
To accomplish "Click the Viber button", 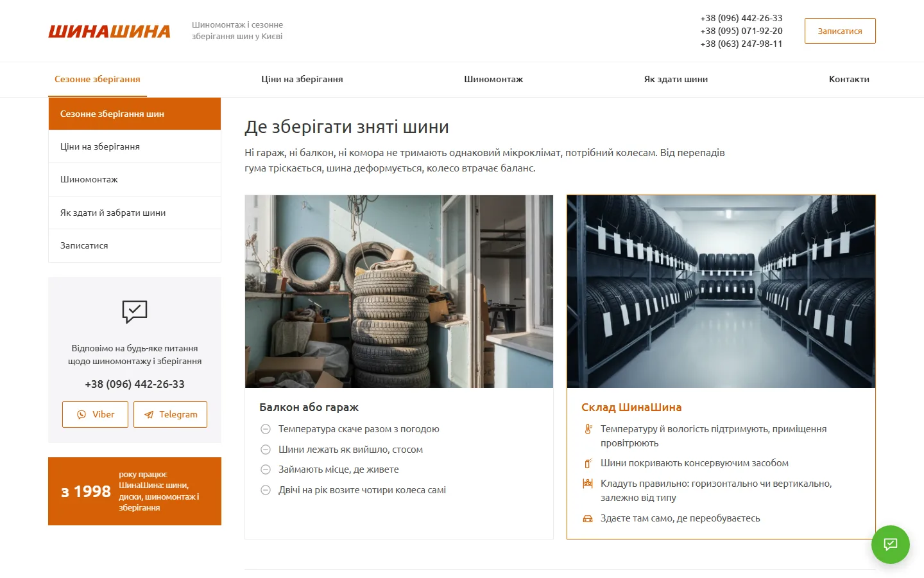I will (95, 414).
